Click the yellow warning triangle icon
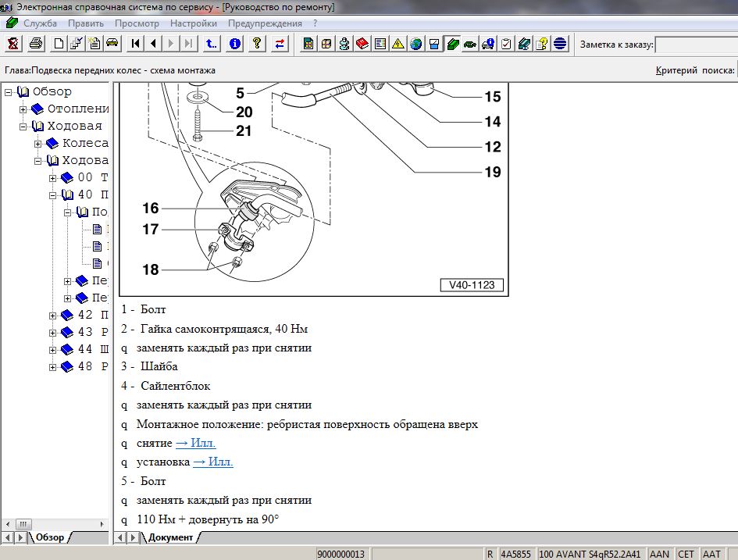The height and width of the screenshot is (560, 738). 398,44
